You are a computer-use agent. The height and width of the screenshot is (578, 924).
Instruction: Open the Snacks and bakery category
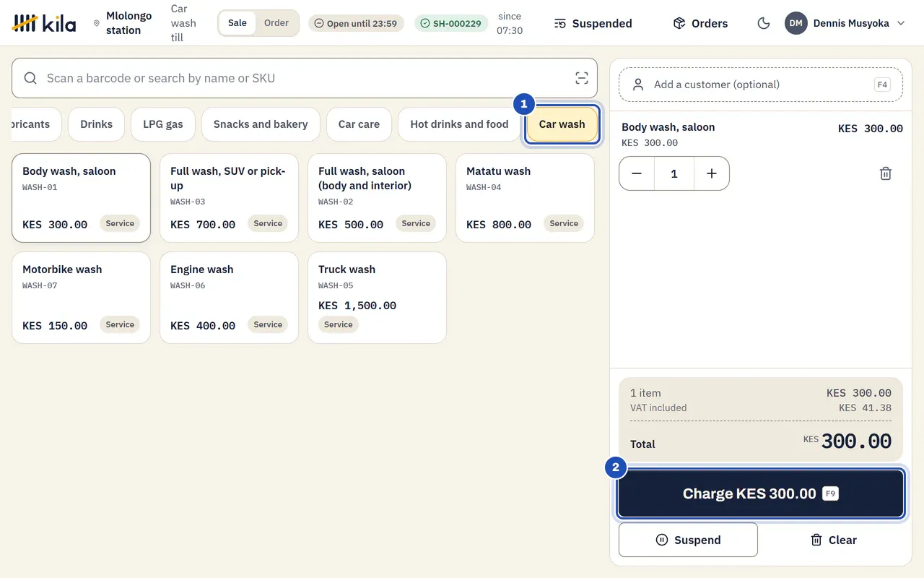coord(261,124)
